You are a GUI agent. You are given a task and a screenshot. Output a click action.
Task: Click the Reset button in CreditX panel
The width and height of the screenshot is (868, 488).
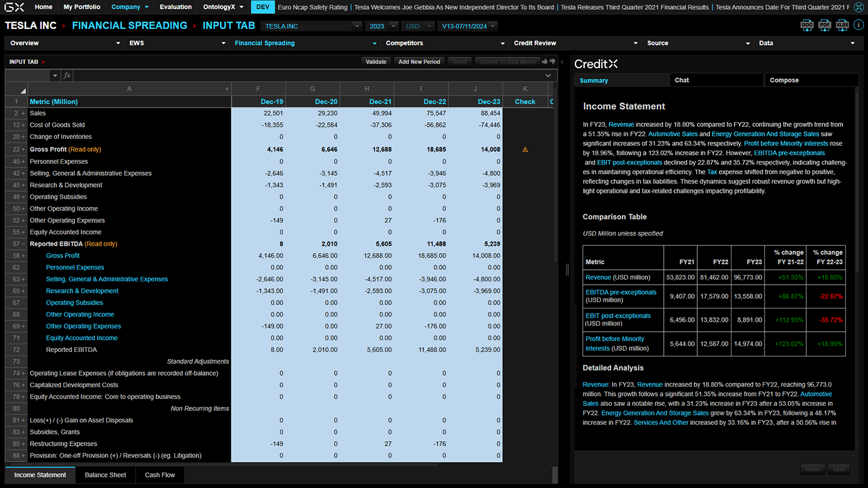coord(813,469)
